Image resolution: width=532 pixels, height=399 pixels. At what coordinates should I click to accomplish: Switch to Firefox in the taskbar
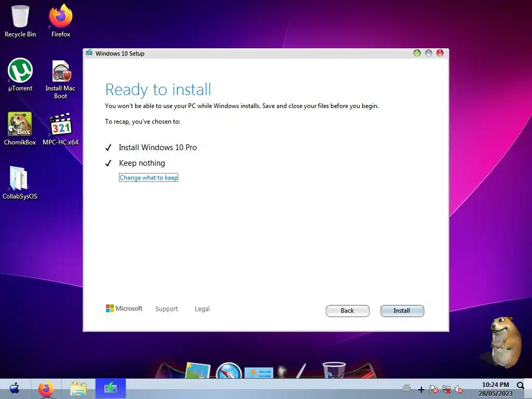coord(46,389)
